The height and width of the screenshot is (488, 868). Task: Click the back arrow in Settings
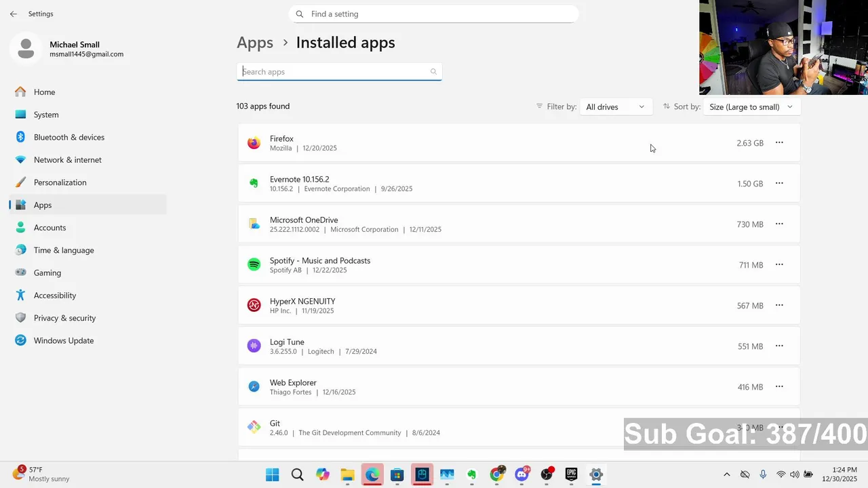click(x=14, y=14)
